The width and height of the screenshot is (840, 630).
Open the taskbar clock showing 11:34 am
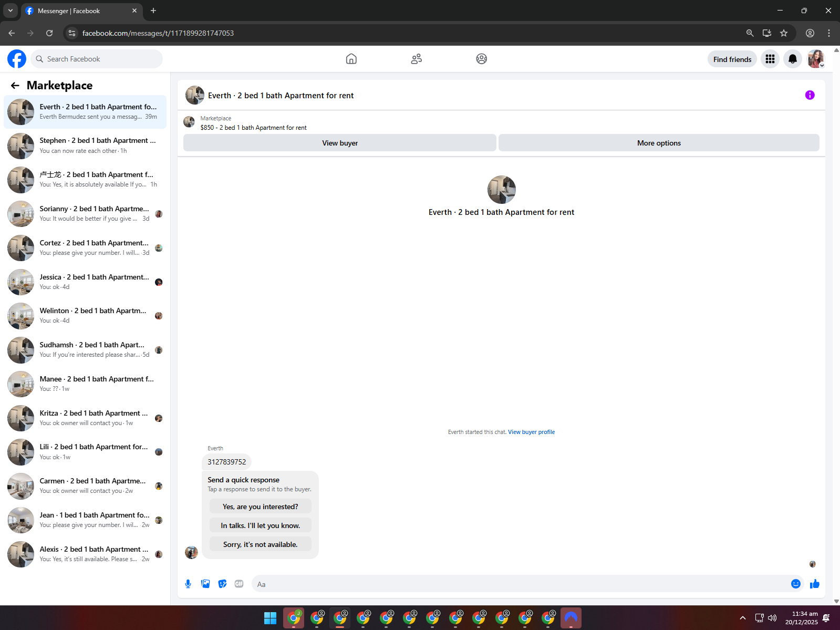(x=801, y=618)
